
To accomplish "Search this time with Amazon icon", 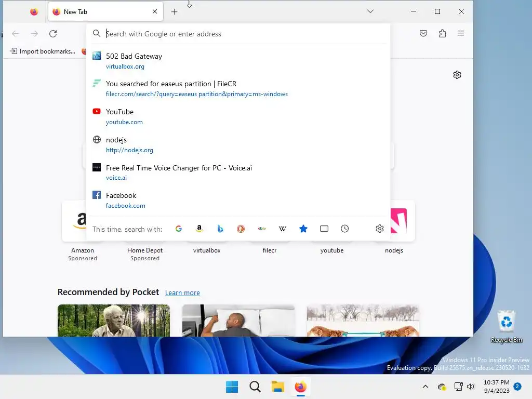I will [x=199, y=229].
